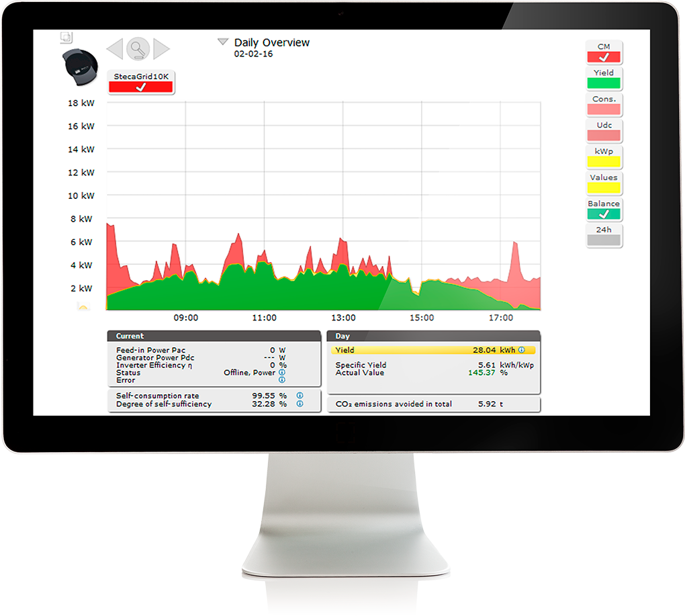Click the overlapping squares icon at top left
The height and width of the screenshot is (616, 685).
click(66, 38)
